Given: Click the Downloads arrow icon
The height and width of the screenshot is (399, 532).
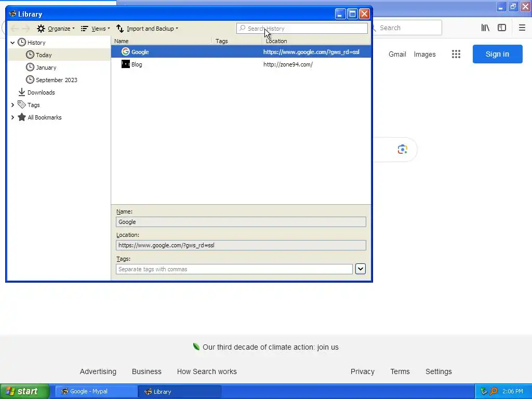Looking at the screenshot, I should click(x=22, y=92).
